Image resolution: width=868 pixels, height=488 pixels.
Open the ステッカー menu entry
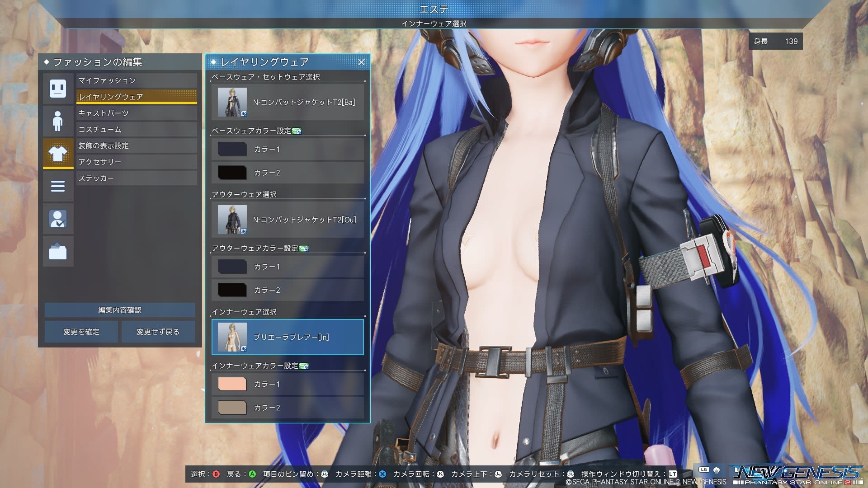tap(136, 178)
